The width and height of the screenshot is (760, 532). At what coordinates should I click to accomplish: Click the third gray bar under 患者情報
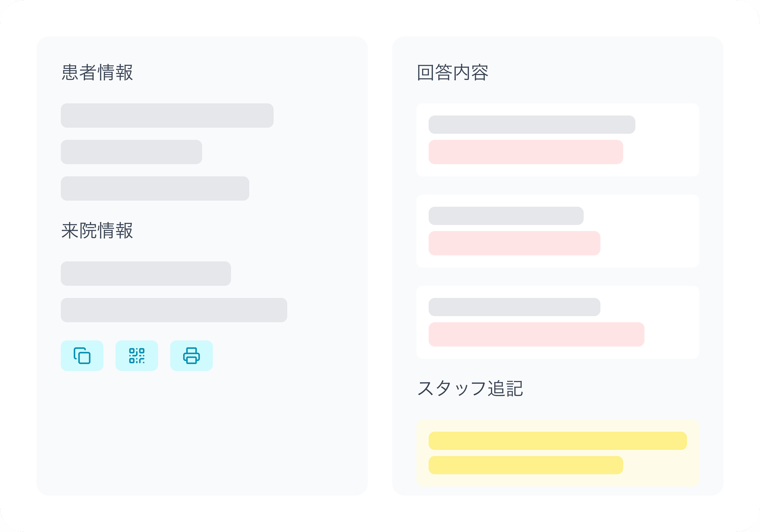click(155, 188)
